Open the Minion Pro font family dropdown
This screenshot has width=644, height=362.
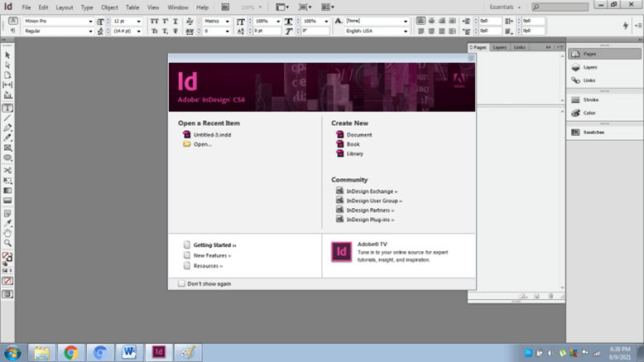click(90, 21)
